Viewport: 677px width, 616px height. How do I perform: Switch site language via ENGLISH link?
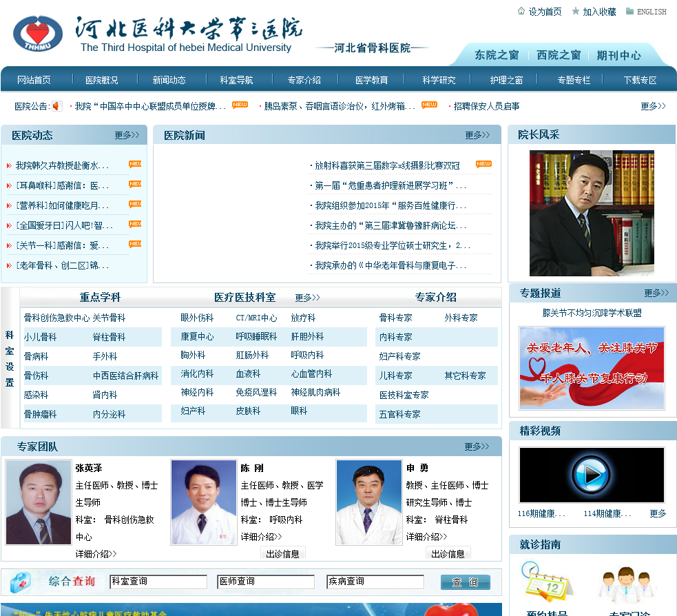point(652,12)
